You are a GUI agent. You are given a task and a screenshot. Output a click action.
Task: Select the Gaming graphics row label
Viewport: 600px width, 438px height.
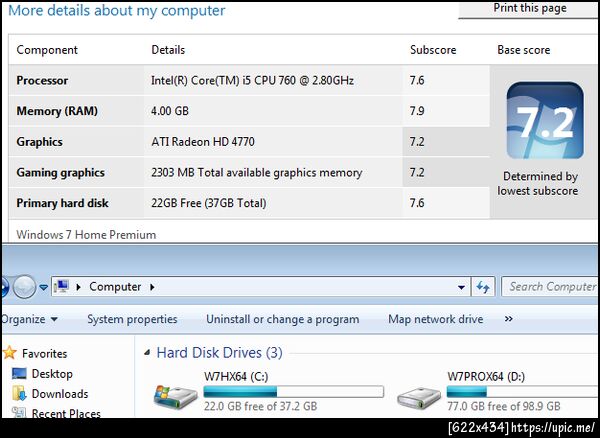[60, 173]
